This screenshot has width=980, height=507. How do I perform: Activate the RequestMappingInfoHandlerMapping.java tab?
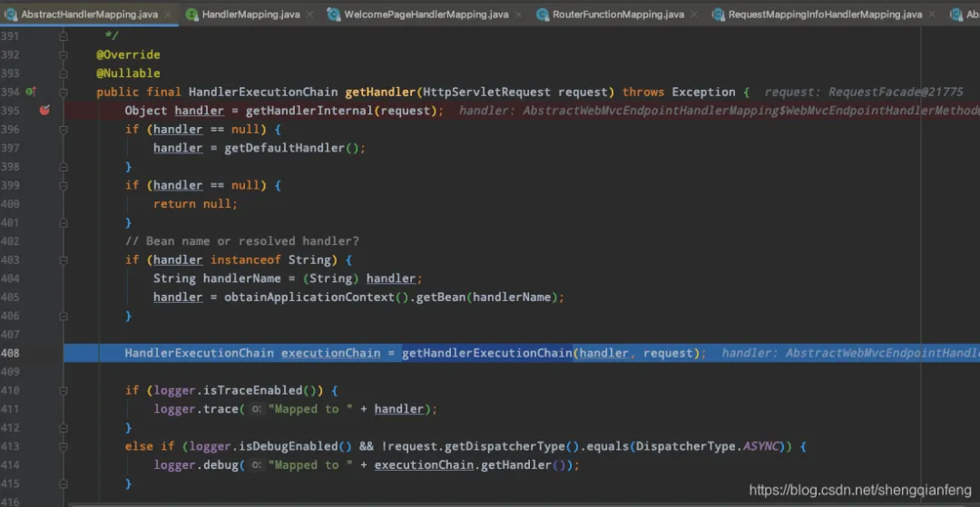coord(825,14)
